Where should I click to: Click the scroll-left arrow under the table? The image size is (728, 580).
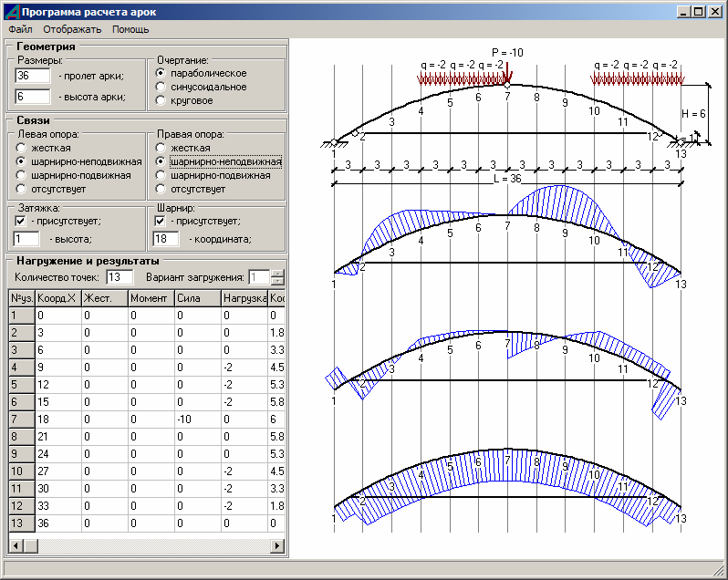16,545
